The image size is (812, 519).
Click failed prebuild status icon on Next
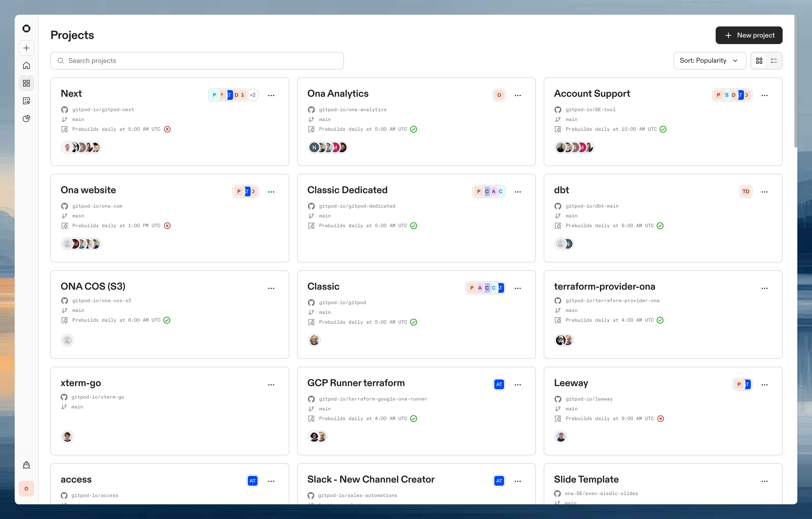pos(167,129)
